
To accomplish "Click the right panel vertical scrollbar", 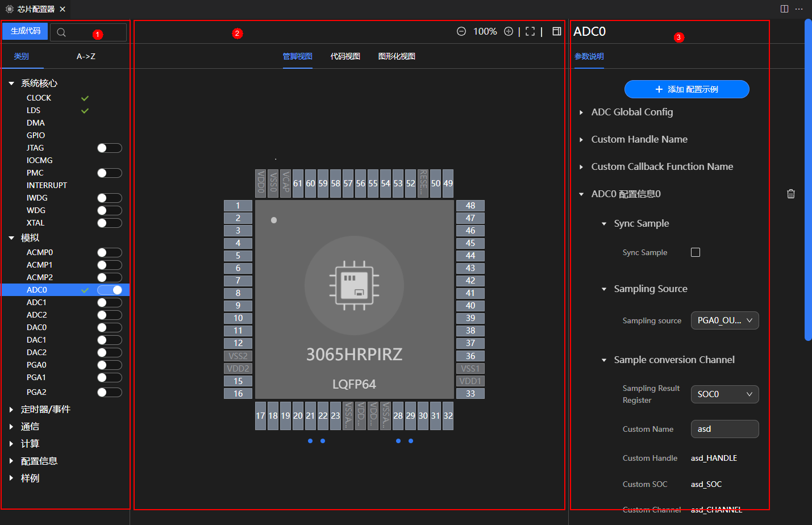I will [x=808, y=180].
